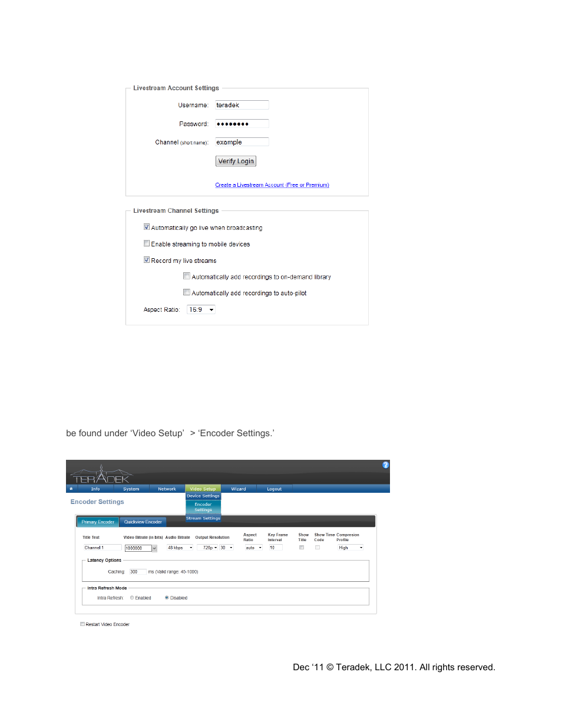
Task: Open the System menu
Action: (131, 489)
